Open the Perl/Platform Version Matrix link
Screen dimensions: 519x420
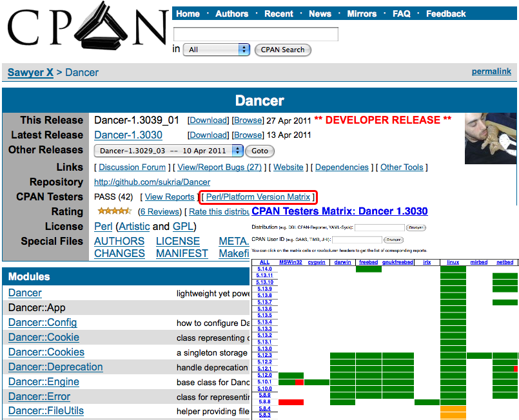(258, 197)
